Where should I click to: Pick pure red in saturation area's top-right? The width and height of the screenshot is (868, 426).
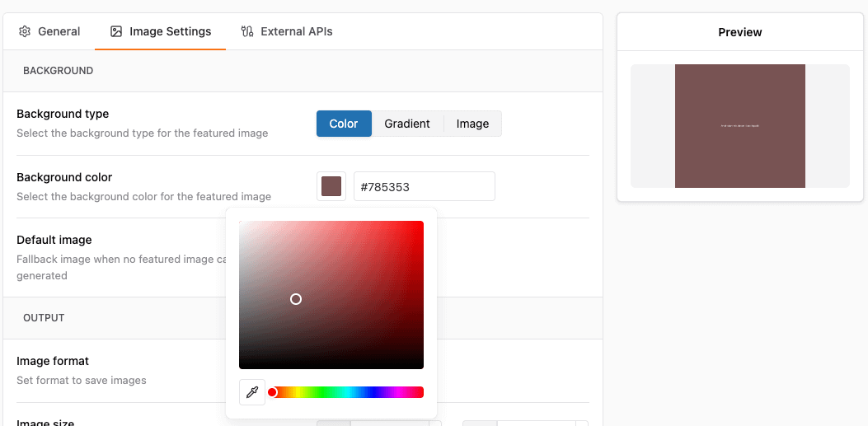point(421,223)
